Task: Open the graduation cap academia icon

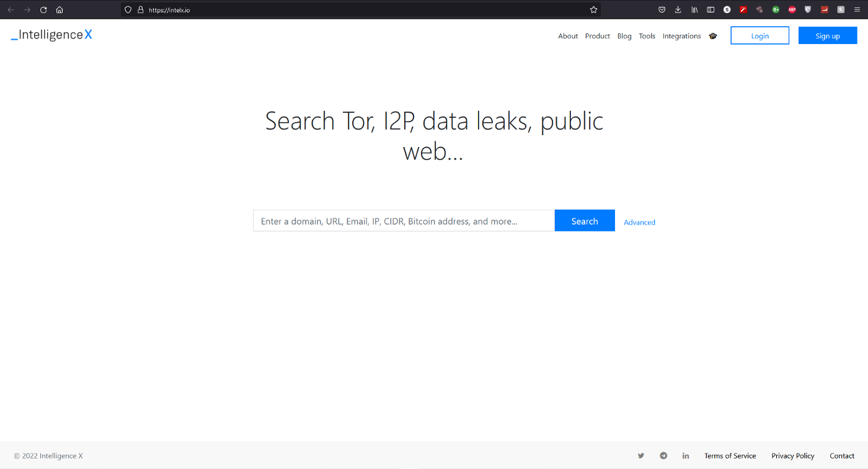Action: [x=713, y=36]
